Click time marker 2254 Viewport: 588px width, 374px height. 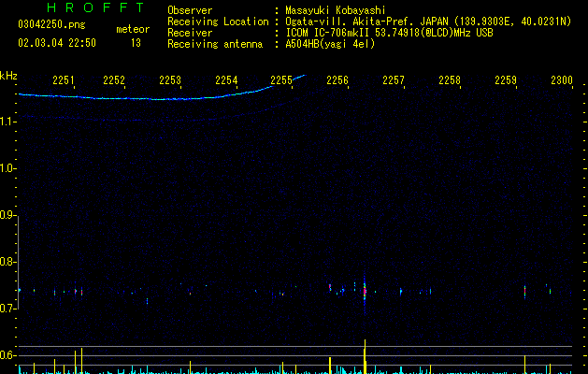[x=226, y=80]
